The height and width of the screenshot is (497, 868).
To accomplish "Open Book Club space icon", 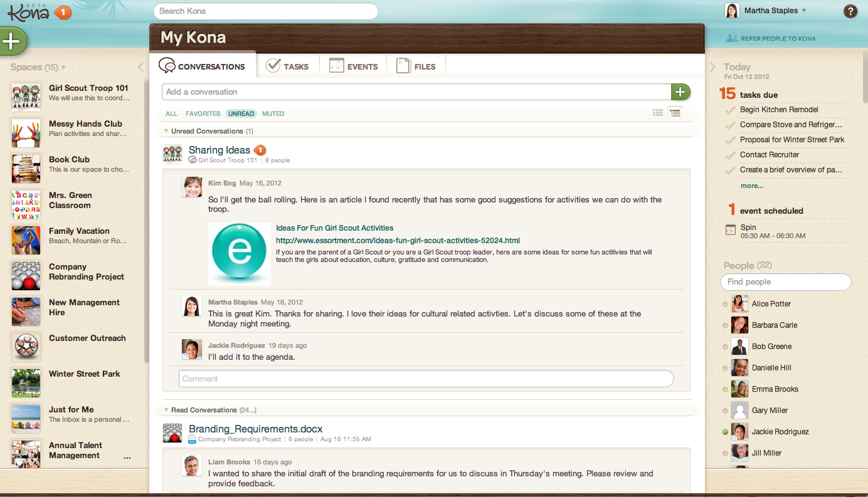I will click(26, 169).
